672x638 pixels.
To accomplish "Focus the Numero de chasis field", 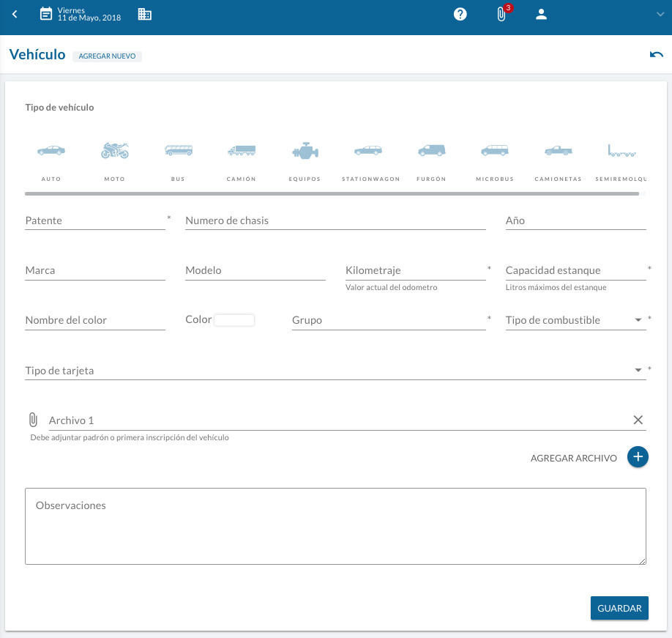I will [x=335, y=220].
